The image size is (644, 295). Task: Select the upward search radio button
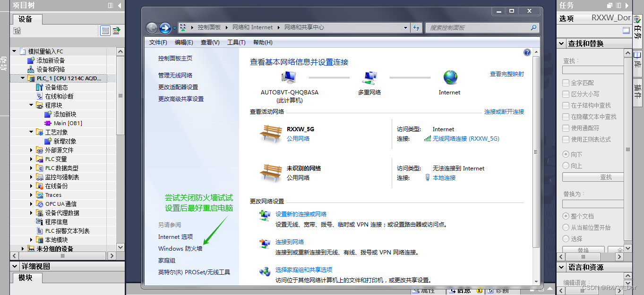pyautogui.click(x=566, y=166)
